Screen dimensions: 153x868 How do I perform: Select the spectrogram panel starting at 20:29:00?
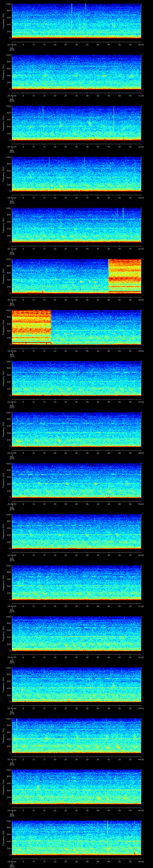click(x=76, y=21)
